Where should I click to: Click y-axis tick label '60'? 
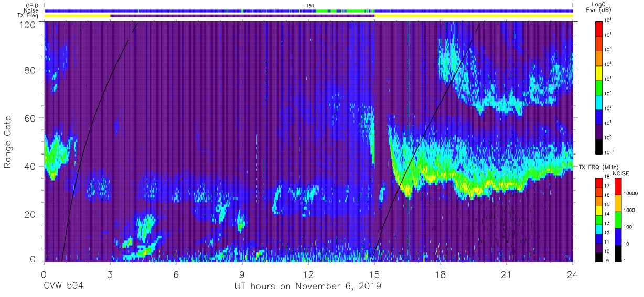click(x=30, y=118)
